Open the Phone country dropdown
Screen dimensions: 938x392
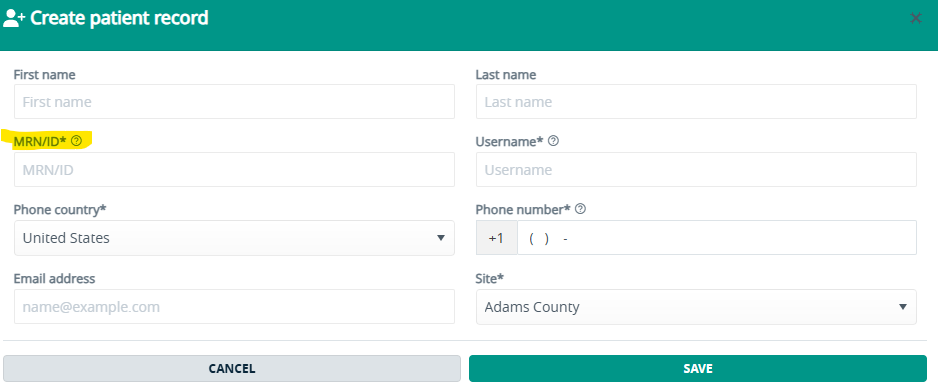click(x=234, y=238)
